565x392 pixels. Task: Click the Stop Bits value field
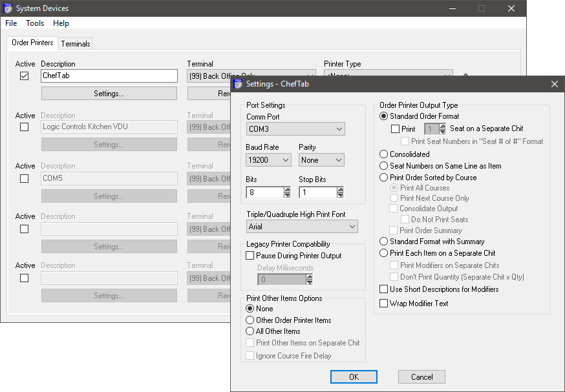click(x=318, y=192)
